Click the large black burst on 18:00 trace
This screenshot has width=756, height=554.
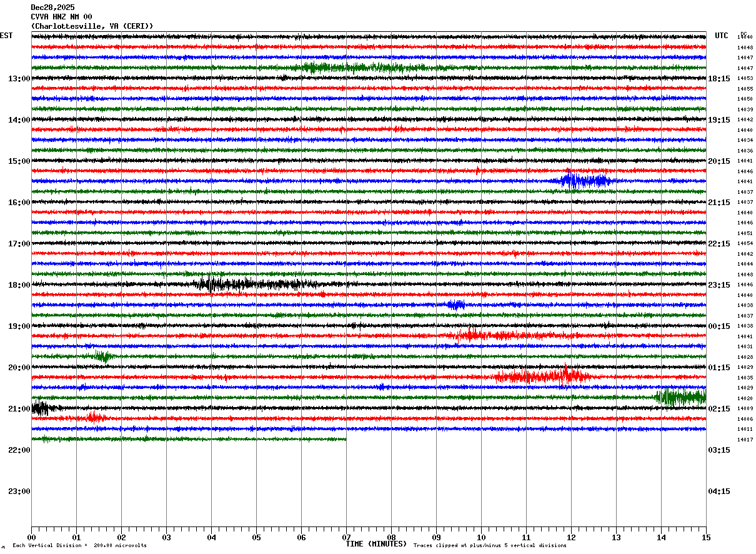click(256, 285)
